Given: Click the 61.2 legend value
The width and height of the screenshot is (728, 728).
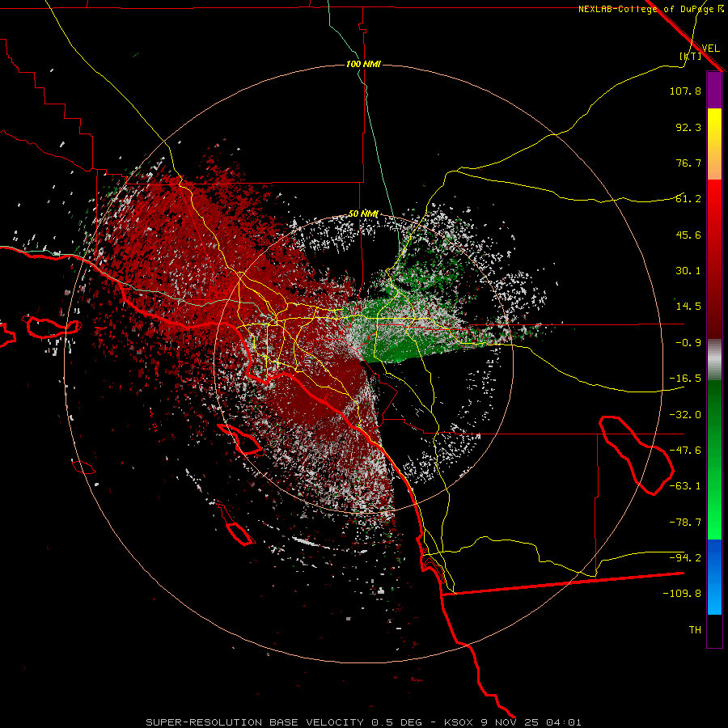Looking at the screenshot, I should (x=688, y=199).
